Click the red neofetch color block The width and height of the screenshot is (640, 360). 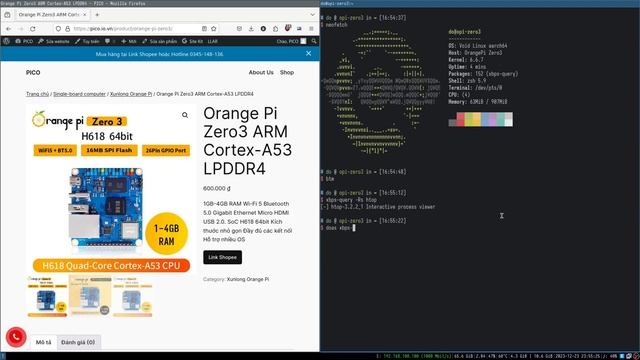(460, 119)
